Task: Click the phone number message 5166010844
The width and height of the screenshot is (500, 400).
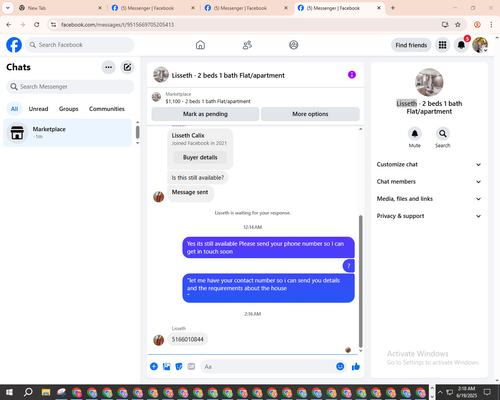Action: (188, 339)
